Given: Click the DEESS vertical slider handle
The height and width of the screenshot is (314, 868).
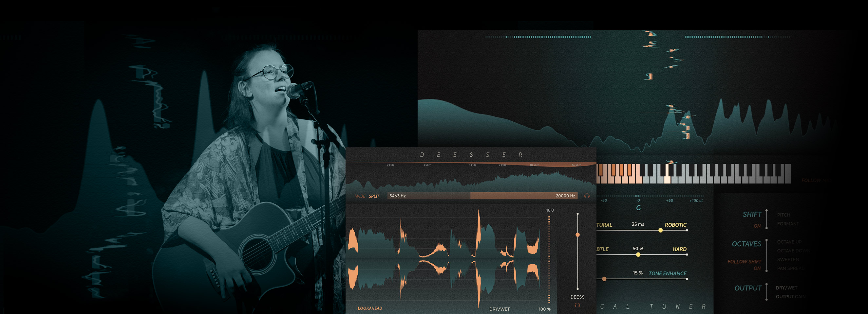Looking at the screenshot, I should tap(577, 235).
